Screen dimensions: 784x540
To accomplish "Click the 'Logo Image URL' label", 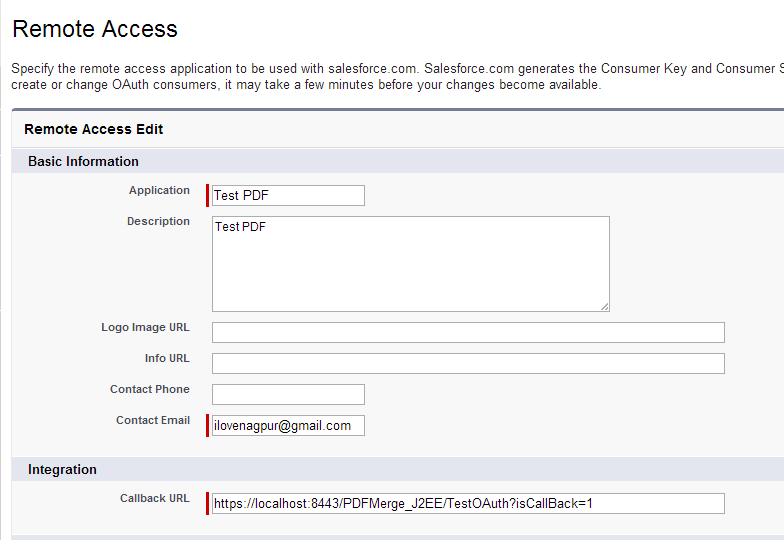I will click(146, 328).
